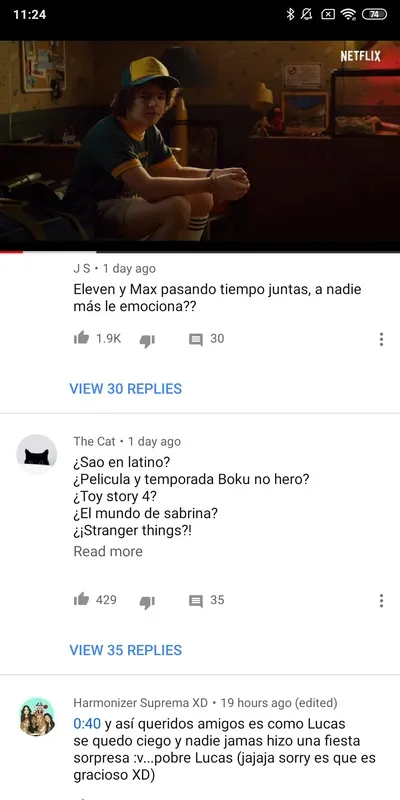Tap Harmonizer Suprema XD username
This screenshot has height=800, width=400.
(140, 703)
